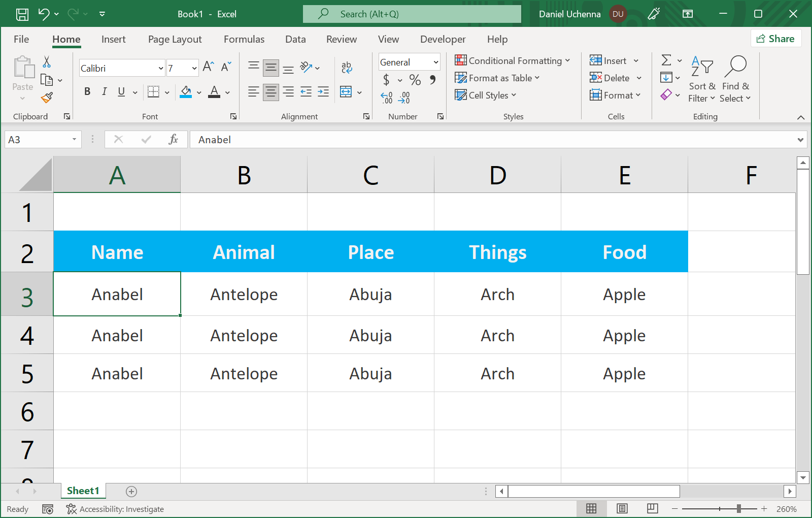Screen dimensions: 812x518
Task: Click the Share button
Action: [775, 39]
